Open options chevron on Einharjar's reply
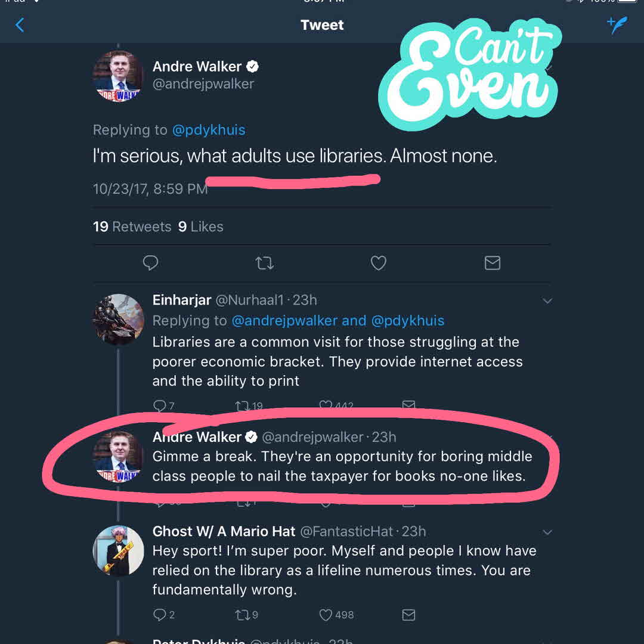Image resolution: width=644 pixels, height=644 pixels. point(547,301)
